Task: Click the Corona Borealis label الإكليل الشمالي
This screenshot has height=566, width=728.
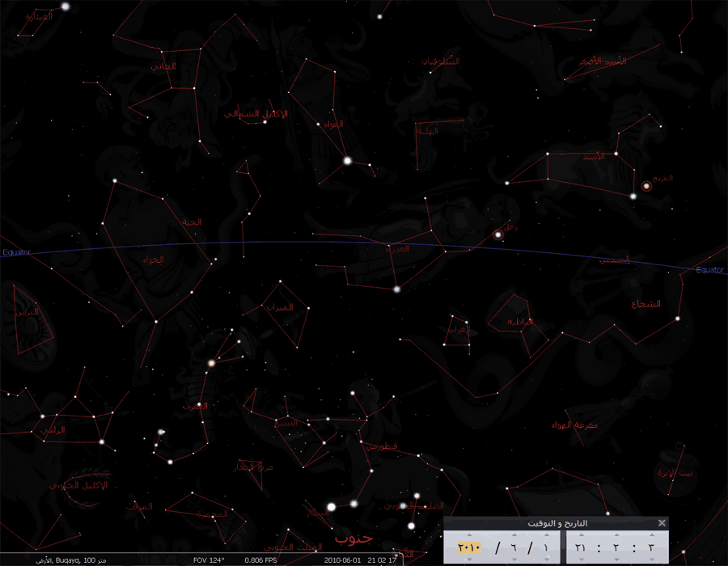Action: pos(256,114)
